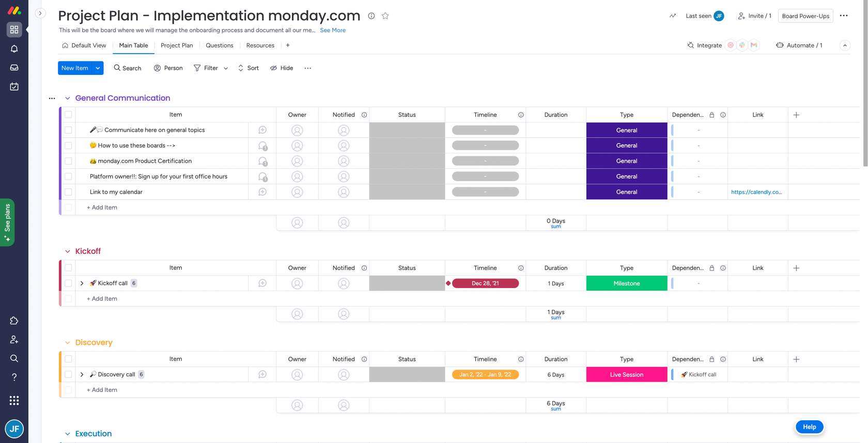Open My Work calendar-check icon in sidebar
Screen dimensions: 868x443
coord(14,87)
